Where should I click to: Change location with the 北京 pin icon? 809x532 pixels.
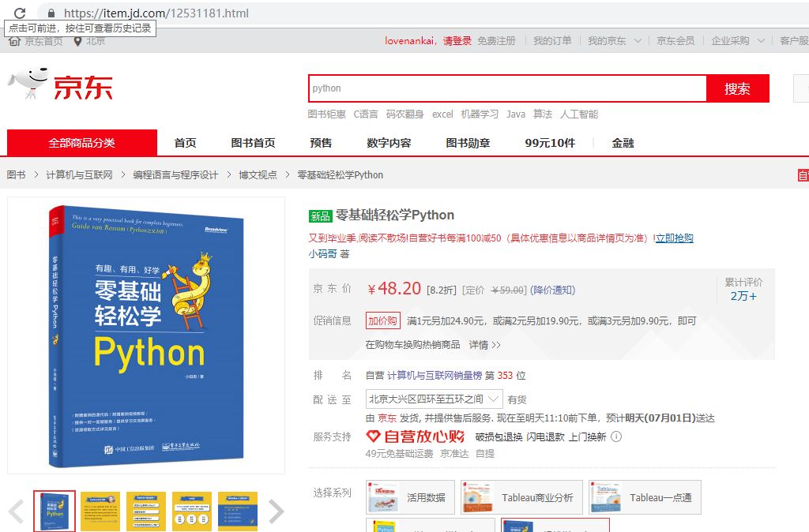(x=77, y=41)
